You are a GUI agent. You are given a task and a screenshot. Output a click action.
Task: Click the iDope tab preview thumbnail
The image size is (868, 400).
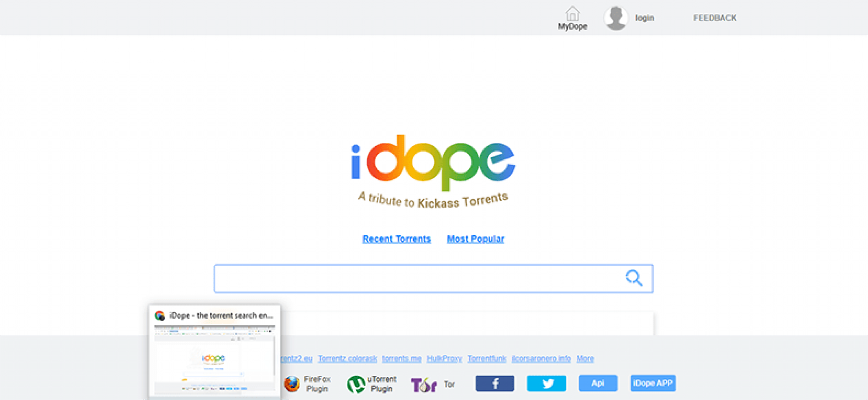click(x=214, y=359)
